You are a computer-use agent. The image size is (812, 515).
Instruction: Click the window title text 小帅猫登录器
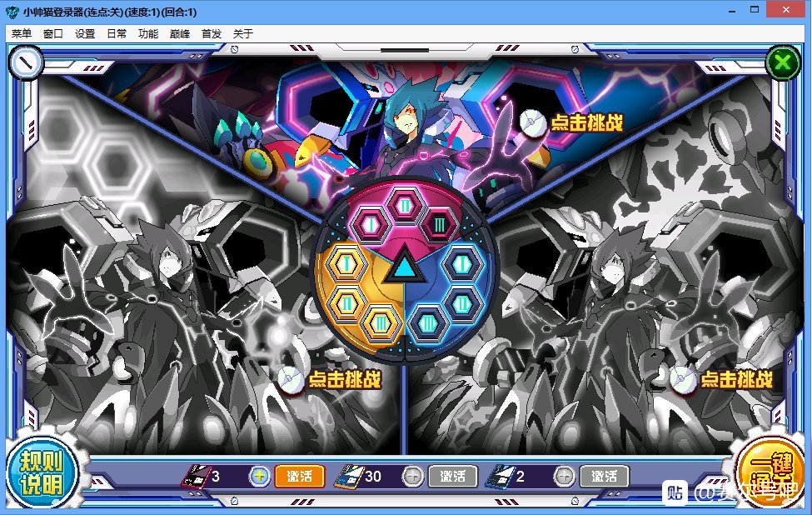pos(53,12)
